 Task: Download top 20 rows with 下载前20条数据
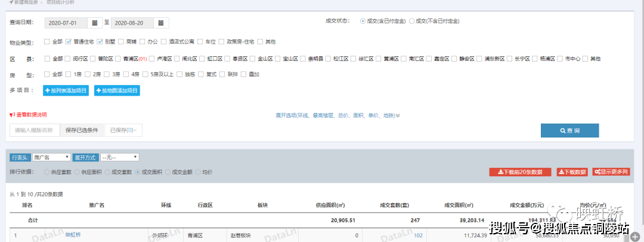[x=520, y=172]
